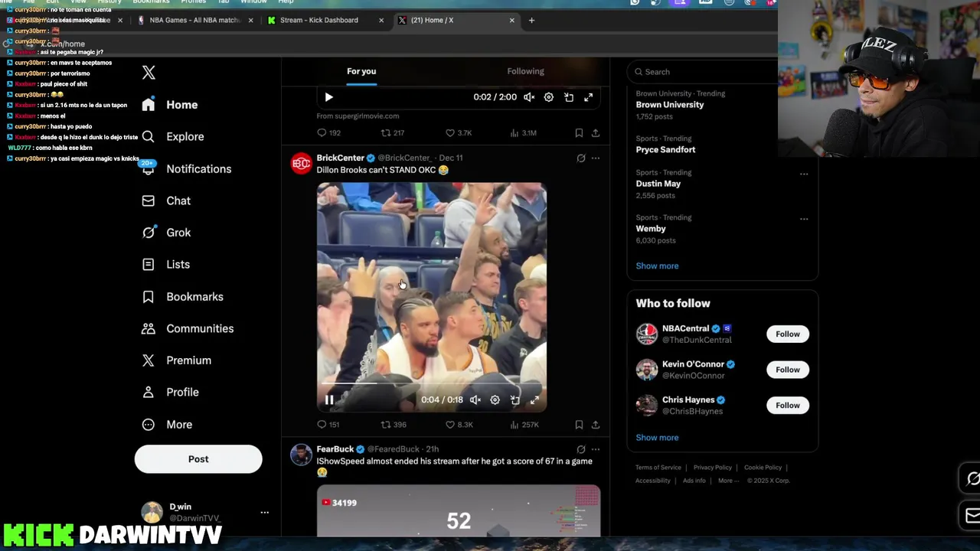Click the Post button
Image resolution: width=980 pixels, height=551 pixels.
198,459
